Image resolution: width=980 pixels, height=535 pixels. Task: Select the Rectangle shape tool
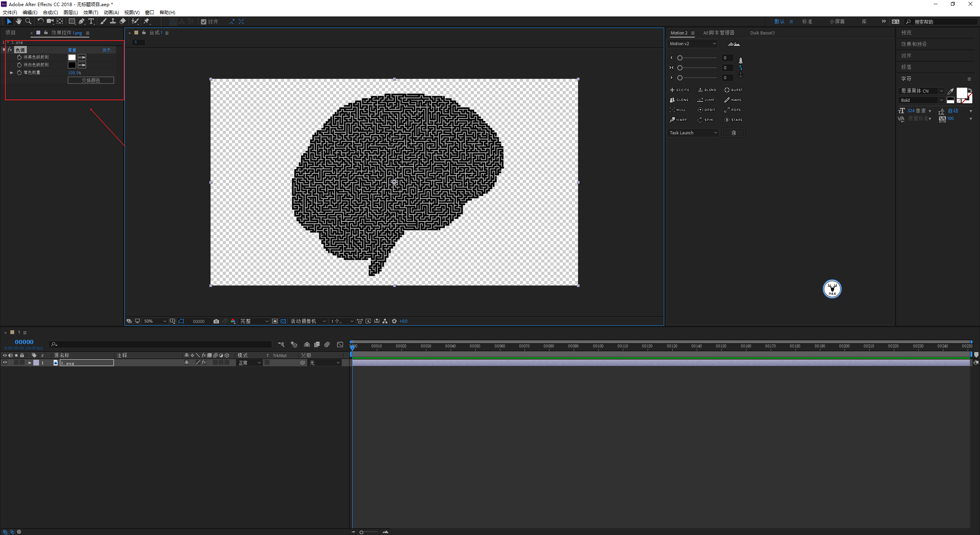[72, 21]
